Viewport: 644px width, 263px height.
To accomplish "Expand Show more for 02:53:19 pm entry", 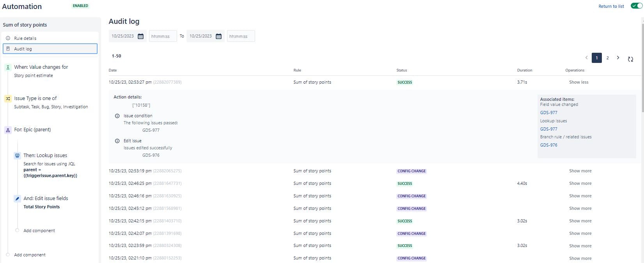I will tap(580, 171).
